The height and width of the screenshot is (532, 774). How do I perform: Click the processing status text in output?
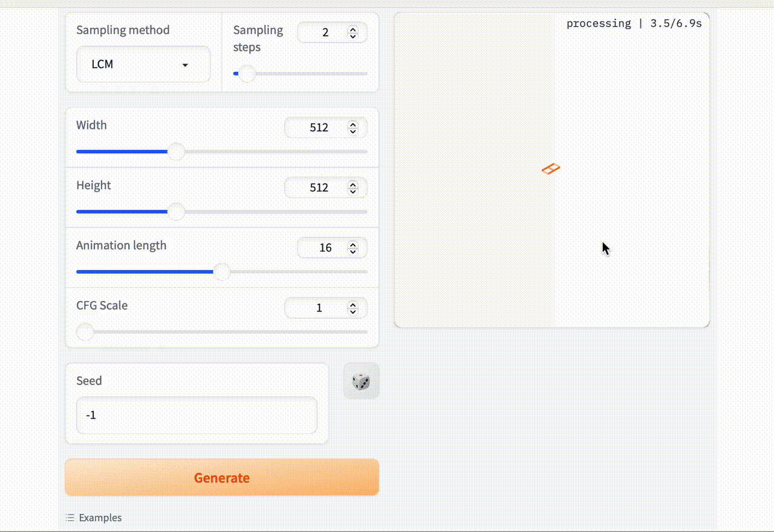click(634, 24)
